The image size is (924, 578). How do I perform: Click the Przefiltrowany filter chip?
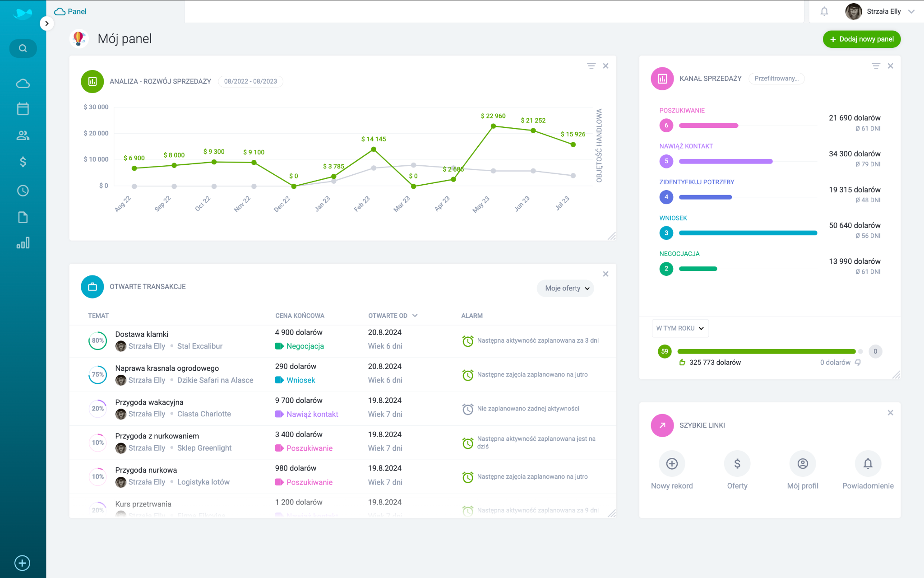(776, 78)
